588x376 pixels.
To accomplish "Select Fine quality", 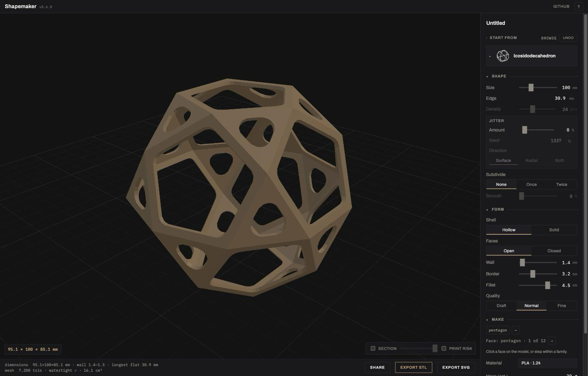I will [562, 306].
